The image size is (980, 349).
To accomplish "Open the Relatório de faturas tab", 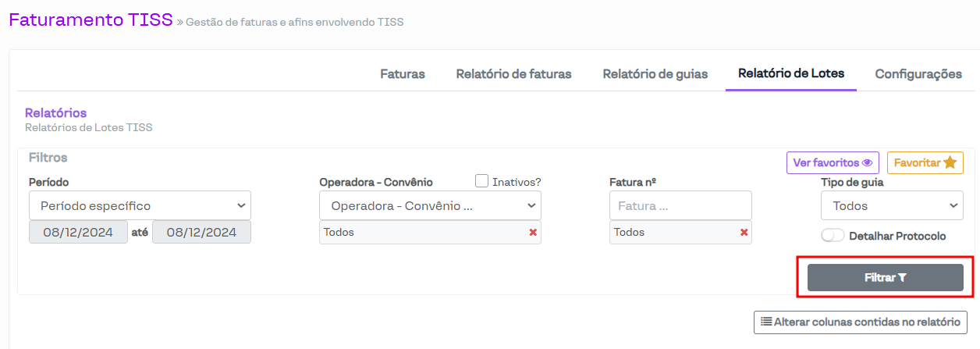I will (513, 74).
